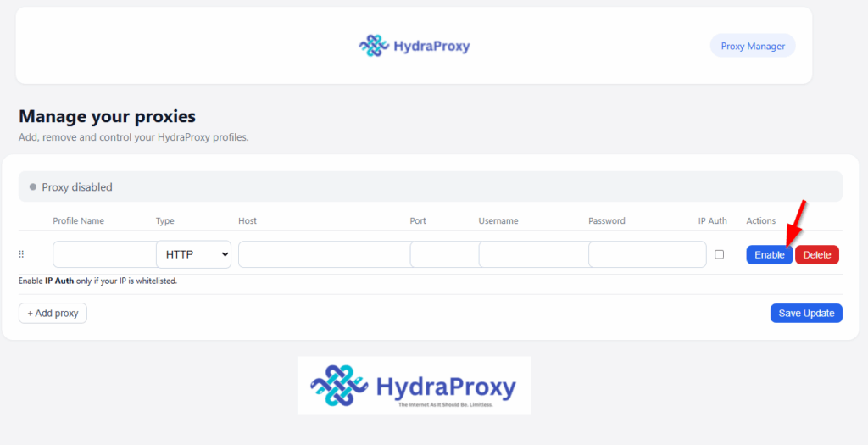The width and height of the screenshot is (868, 445).
Task: Click the Proxy disabled status bar text
Action: (77, 187)
